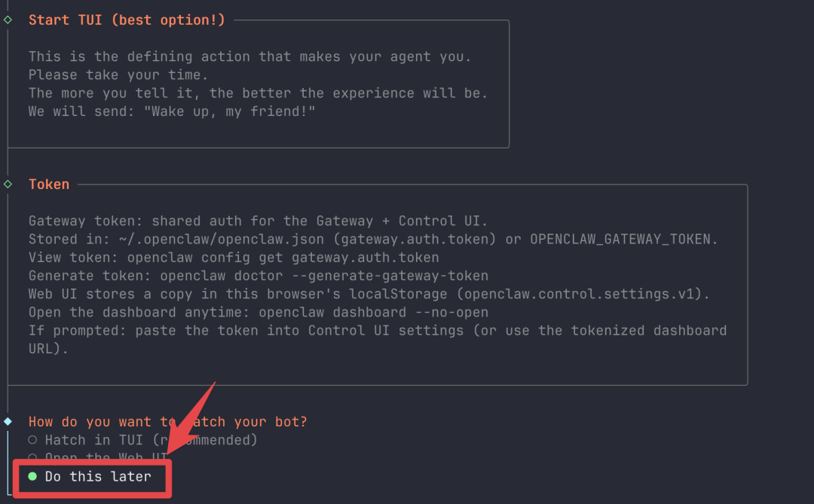This screenshot has height=504, width=814.
Task: Click the Please take your time line
Action: click(118, 75)
